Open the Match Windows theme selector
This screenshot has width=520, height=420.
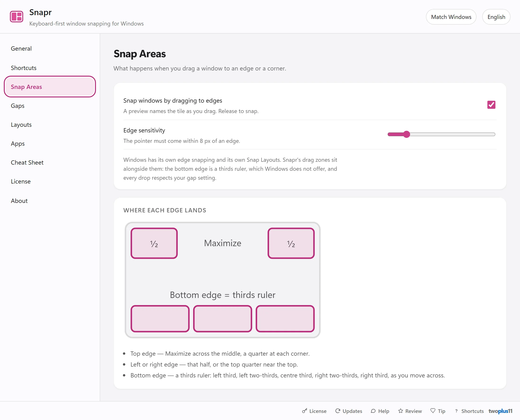click(x=451, y=17)
